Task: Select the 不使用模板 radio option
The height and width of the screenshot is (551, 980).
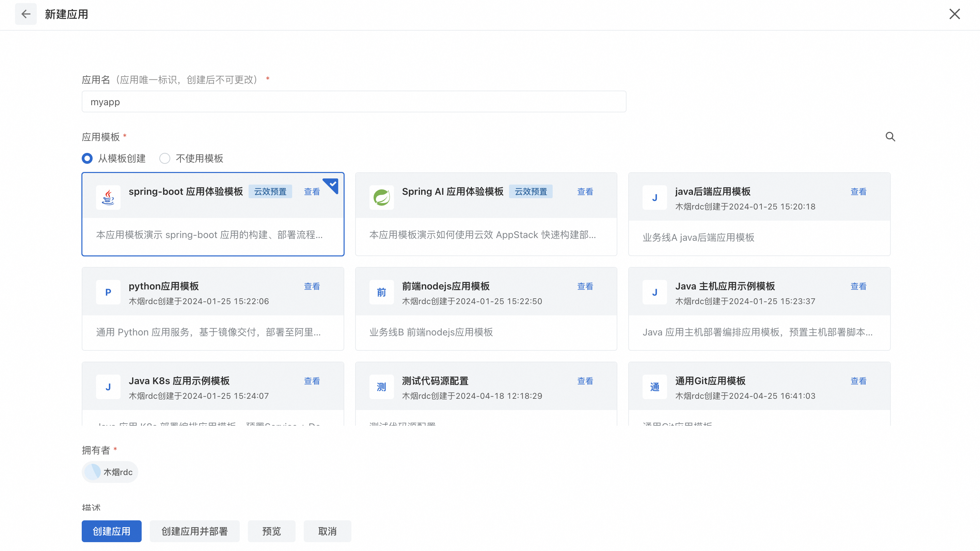Action: coord(165,158)
